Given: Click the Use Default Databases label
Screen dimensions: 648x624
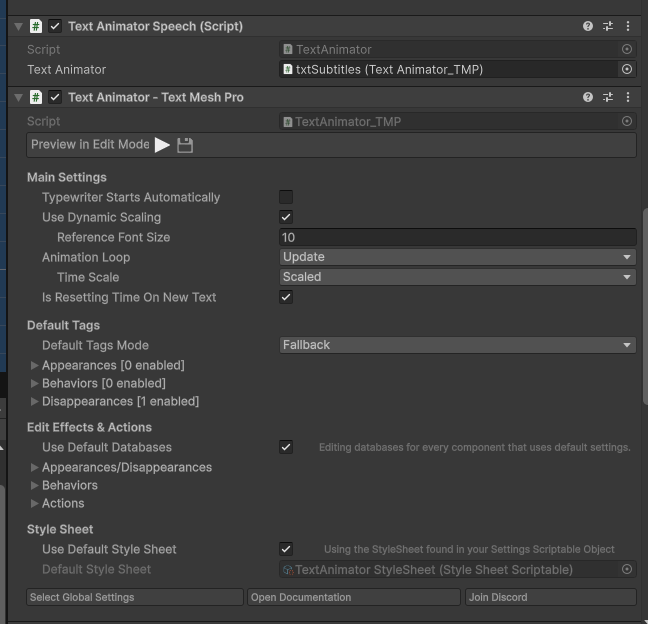Looking at the screenshot, I should (x=107, y=447).
